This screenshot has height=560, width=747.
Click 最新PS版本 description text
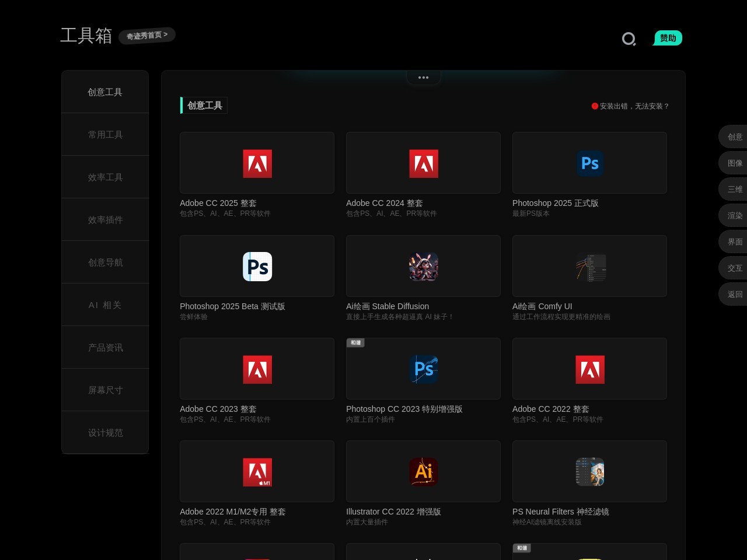(531, 213)
